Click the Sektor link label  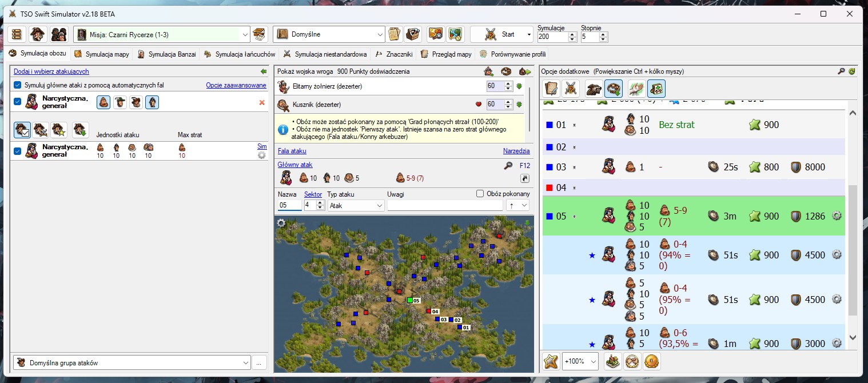tap(313, 194)
